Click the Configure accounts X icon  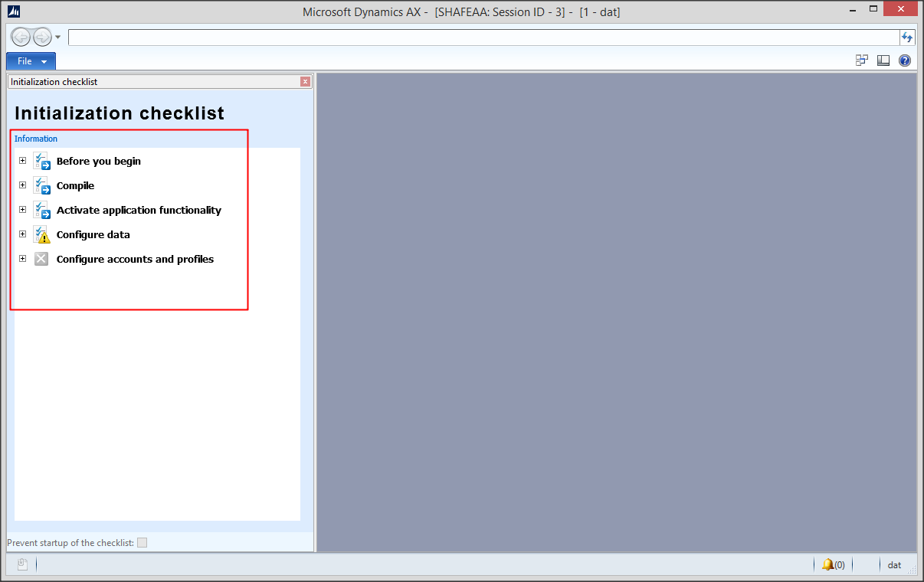click(x=41, y=259)
